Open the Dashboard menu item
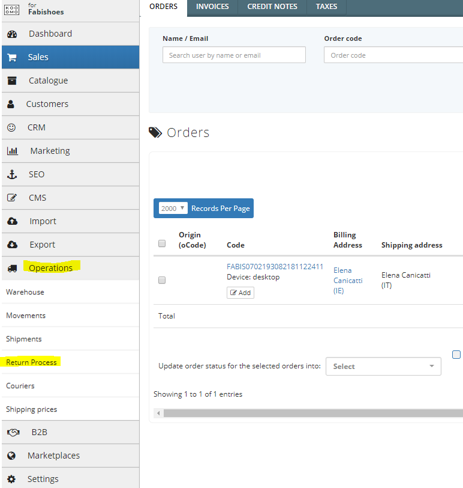463x488 pixels. [70, 34]
